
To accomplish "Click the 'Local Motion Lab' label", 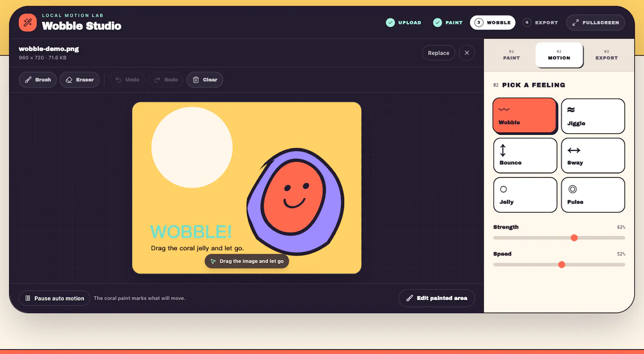I will [x=73, y=15].
